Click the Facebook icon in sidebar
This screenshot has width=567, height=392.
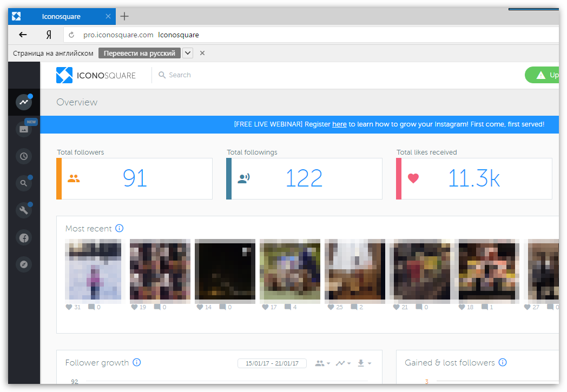pos(24,237)
